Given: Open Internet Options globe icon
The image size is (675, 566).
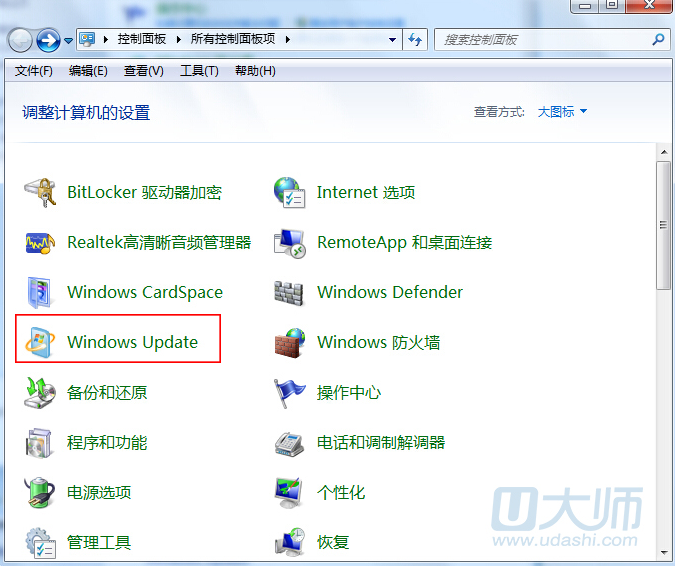Looking at the screenshot, I should click(x=289, y=192).
